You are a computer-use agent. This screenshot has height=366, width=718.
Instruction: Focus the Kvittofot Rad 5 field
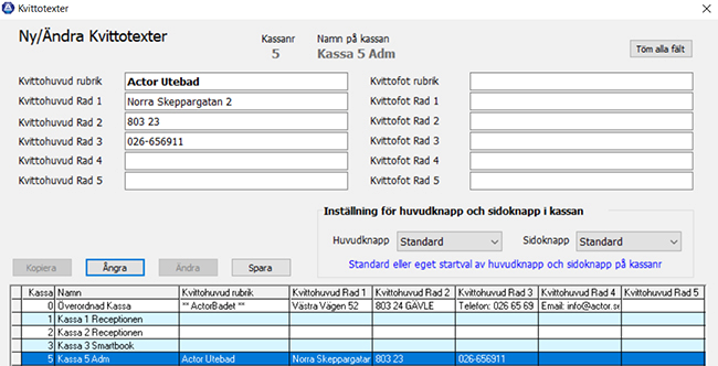[581, 181]
